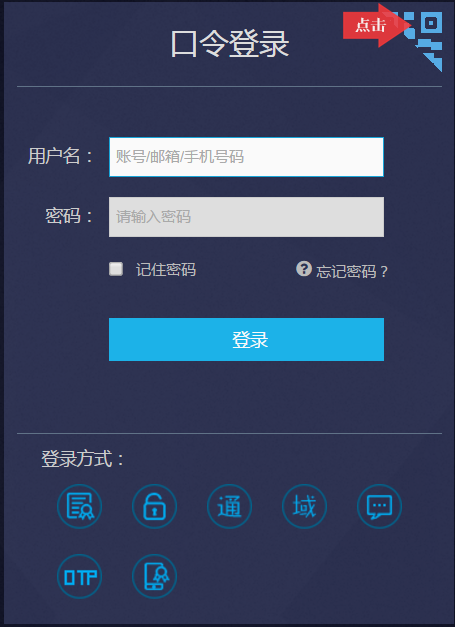Choose the SMS message login icon
Viewport: 455px width, 627px height.
379,506
